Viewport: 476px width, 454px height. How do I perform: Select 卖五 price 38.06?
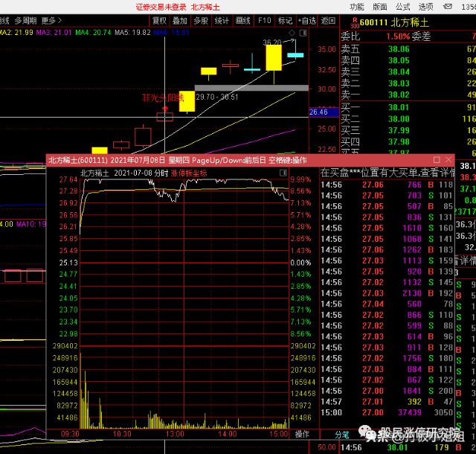pos(399,49)
